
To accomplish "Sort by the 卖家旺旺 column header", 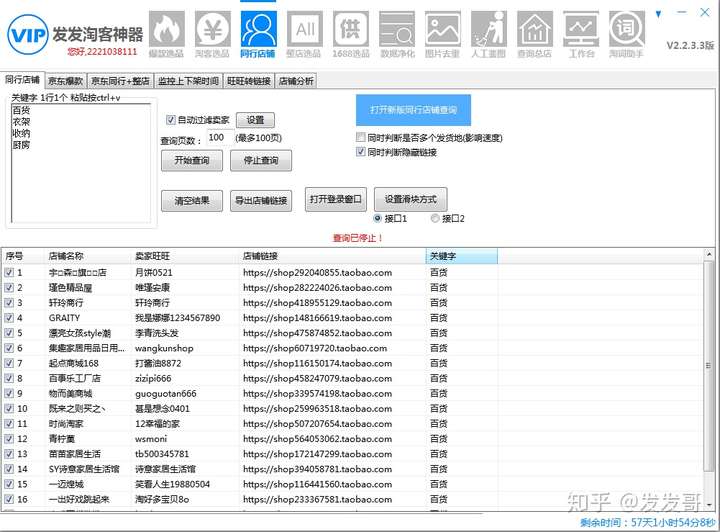I will [x=185, y=256].
